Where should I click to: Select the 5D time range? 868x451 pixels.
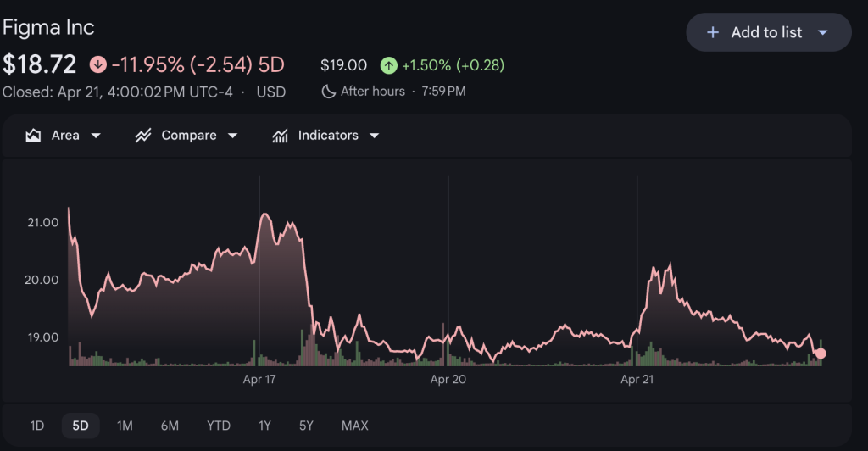81,426
